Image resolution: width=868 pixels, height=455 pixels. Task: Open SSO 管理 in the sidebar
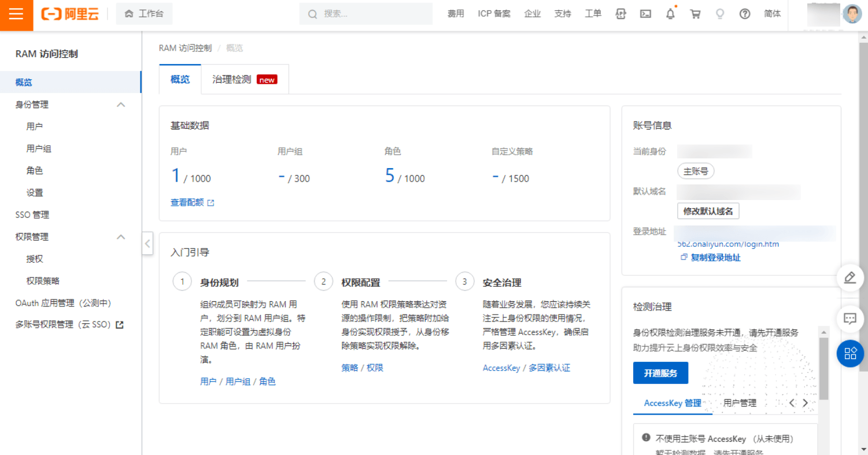coord(32,214)
